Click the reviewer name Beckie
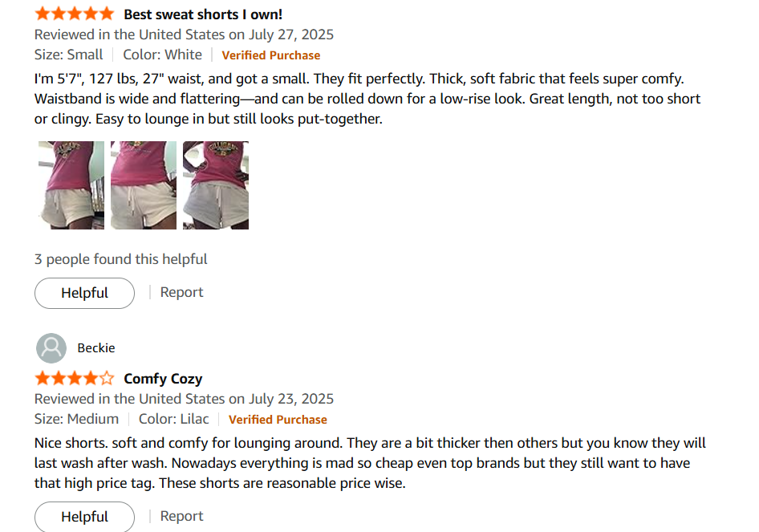The height and width of the screenshot is (532, 759). tap(96, 348)
